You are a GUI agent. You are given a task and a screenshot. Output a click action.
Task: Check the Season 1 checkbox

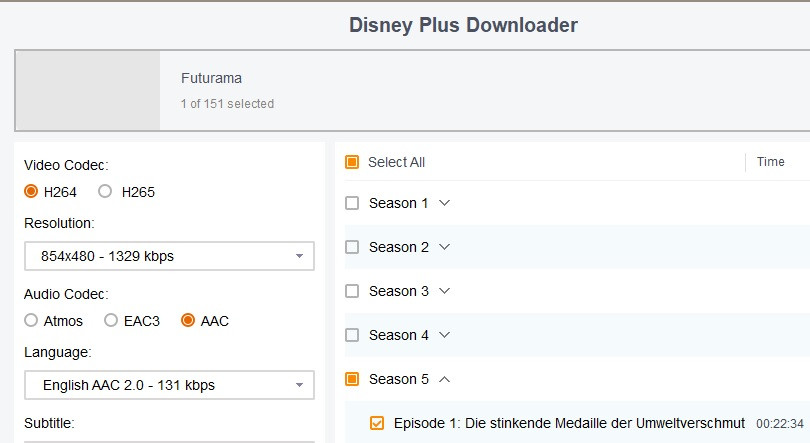tap(352, 203)
